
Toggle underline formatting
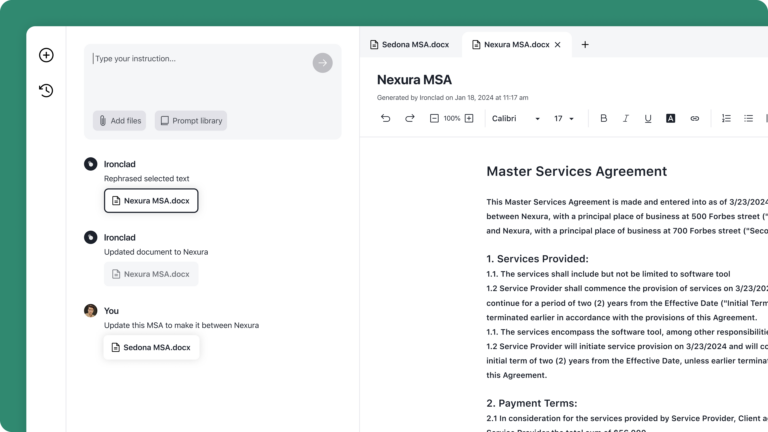[x=648, y=118]
